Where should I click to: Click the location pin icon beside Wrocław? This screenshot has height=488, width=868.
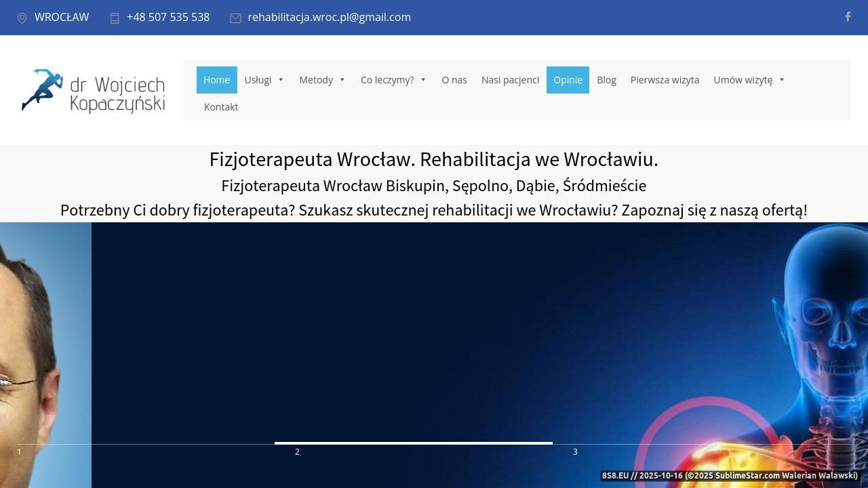click(x=22, y=18)
